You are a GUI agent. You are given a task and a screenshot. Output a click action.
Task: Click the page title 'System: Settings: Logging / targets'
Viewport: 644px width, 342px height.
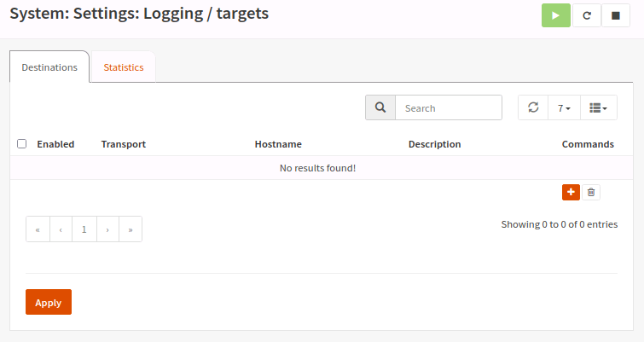(x=139, y=14)
